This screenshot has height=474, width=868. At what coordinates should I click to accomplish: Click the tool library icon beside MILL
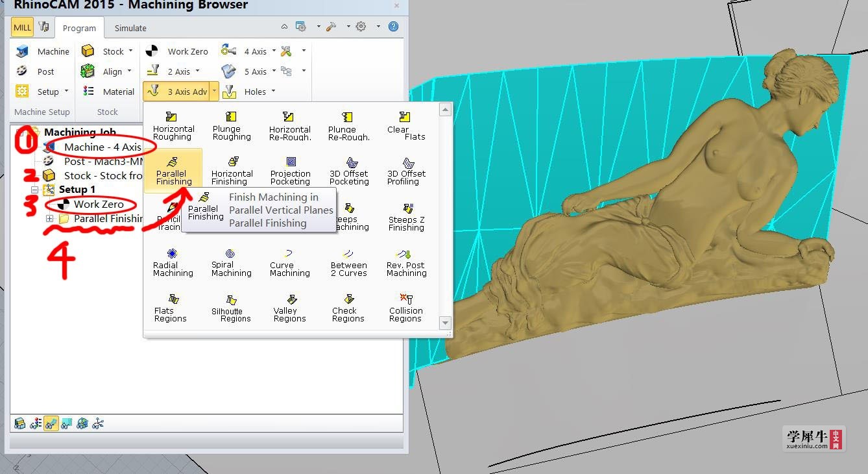tap(43, 27)
